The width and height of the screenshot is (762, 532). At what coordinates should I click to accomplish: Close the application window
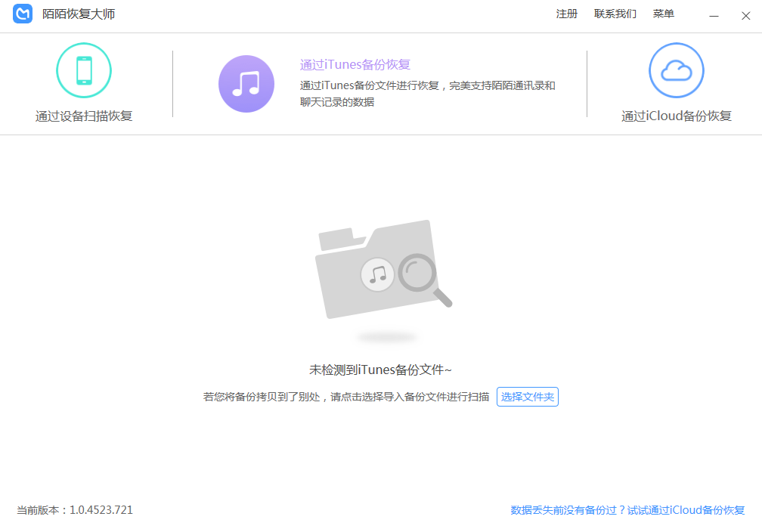(746, 16)
